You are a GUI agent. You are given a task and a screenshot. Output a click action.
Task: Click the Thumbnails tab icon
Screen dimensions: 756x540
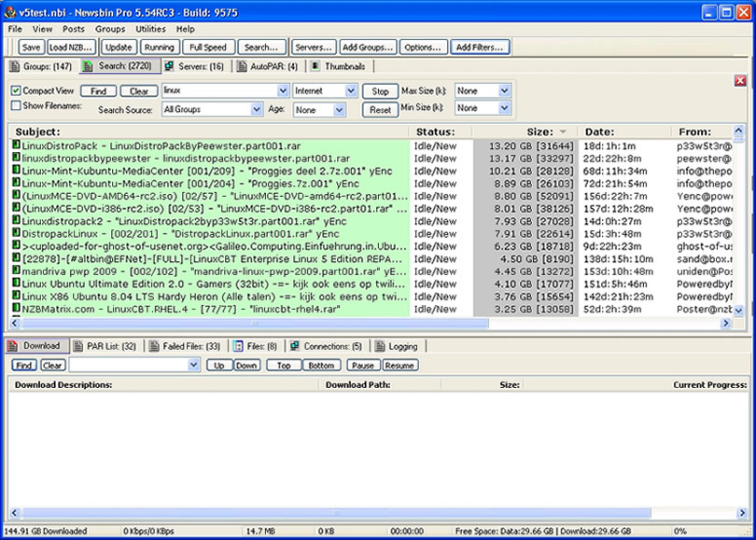pyautogui.click(x=315, y=66)
